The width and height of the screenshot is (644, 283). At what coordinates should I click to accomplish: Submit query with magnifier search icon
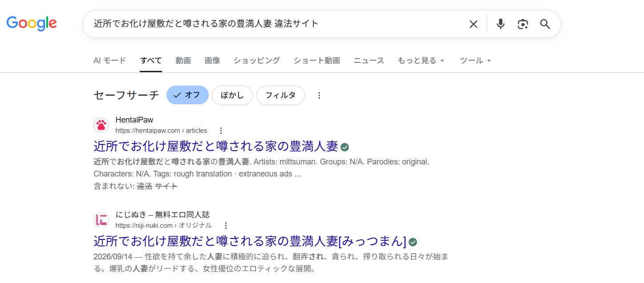click(545, 24)
